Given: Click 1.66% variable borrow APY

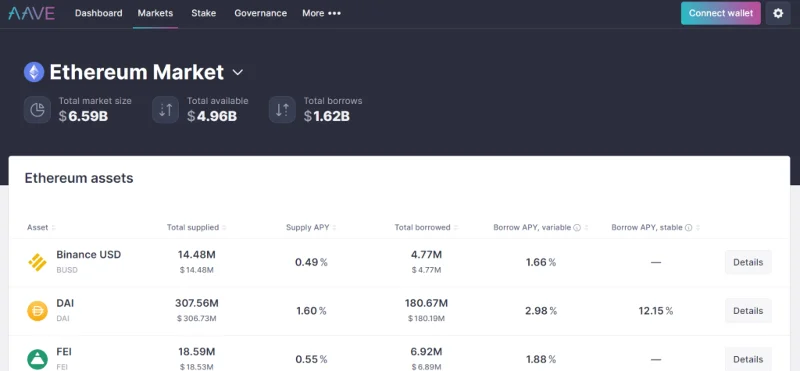Looking at the screenshot, I should pos(541,262).
